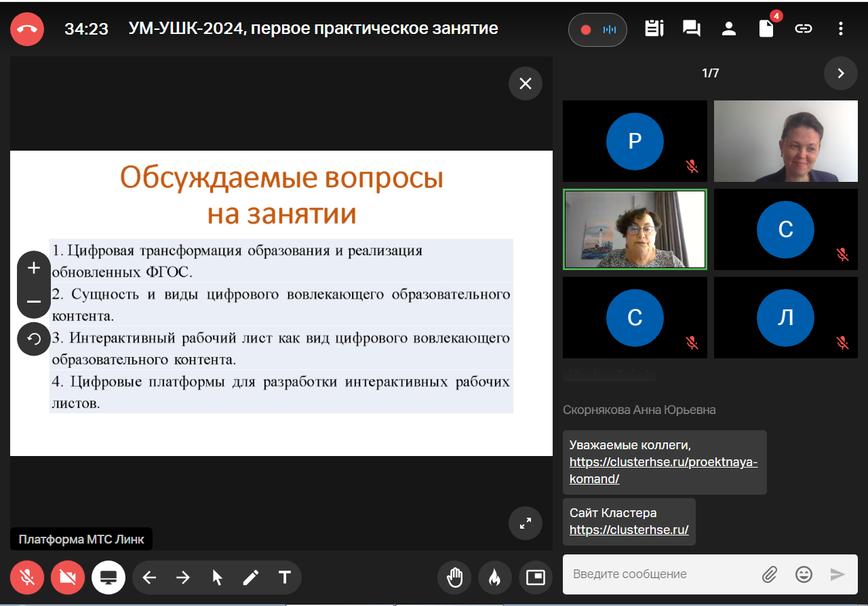The height and width of the screenshot is (606, 868).
Task: Toggle screen sharing button
Action: [x=108, y=577]
